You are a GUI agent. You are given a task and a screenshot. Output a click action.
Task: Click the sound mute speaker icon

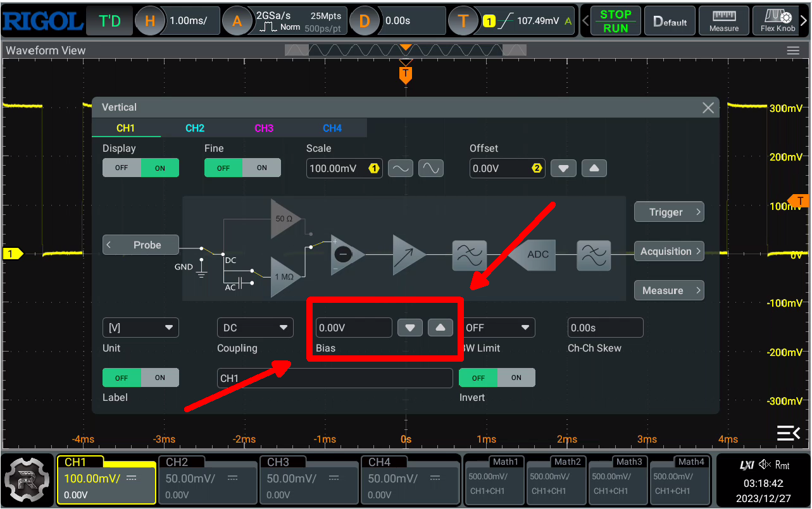tap(765, 465)
